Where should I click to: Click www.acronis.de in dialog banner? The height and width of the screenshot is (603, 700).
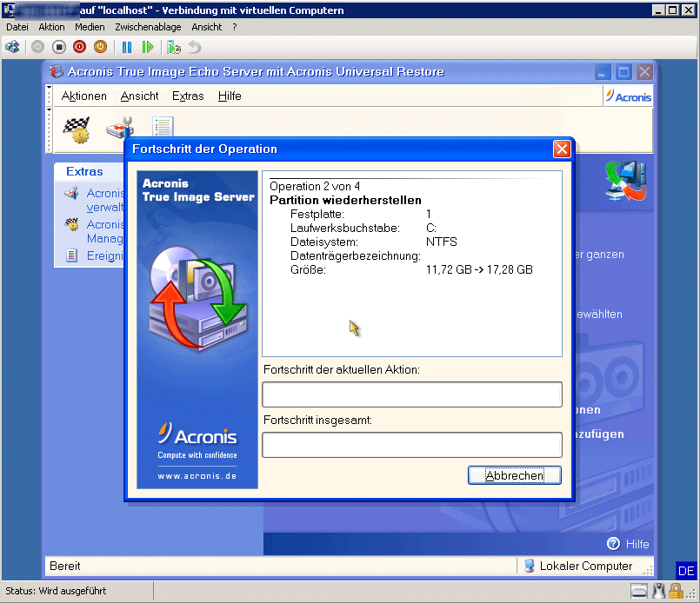coord(197,476)
